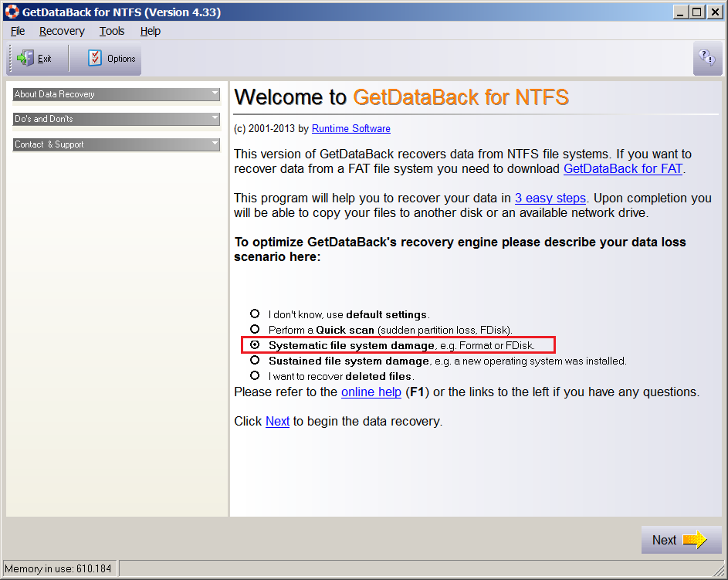Expand the Do's and Don'ts section

(116, 119)
